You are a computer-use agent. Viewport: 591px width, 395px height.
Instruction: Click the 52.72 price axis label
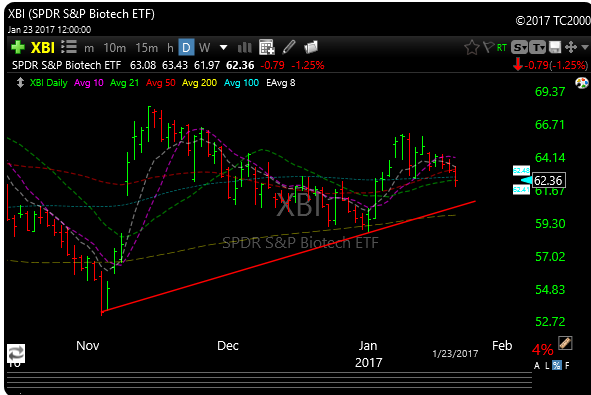click(x=550, y=322)
